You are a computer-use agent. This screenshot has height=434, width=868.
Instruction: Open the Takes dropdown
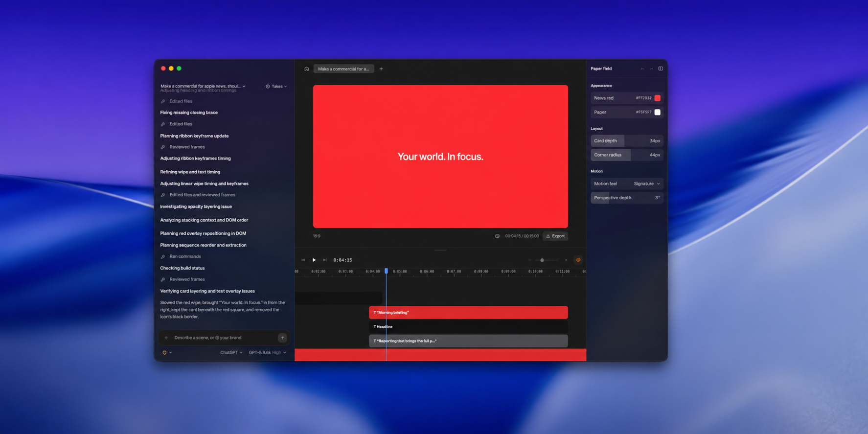[276, 87]
